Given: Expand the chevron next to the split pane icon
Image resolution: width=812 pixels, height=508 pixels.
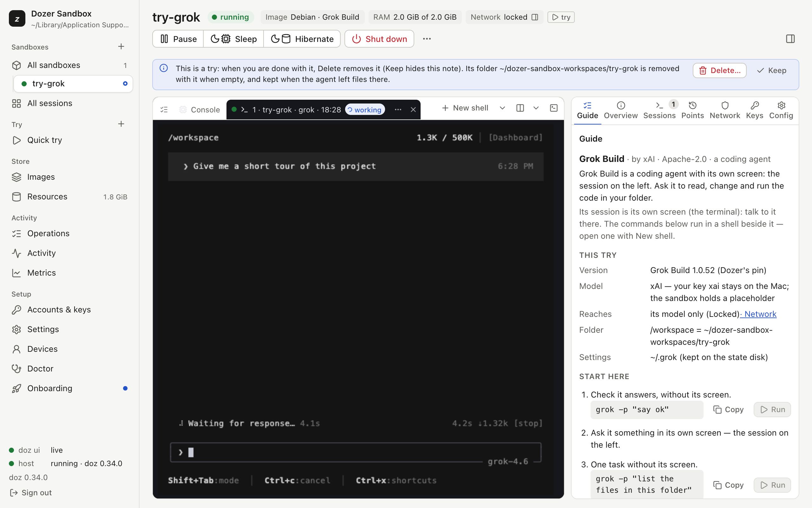Looking at the screenshot, I should pyautogui.click(x=536, y=108).
